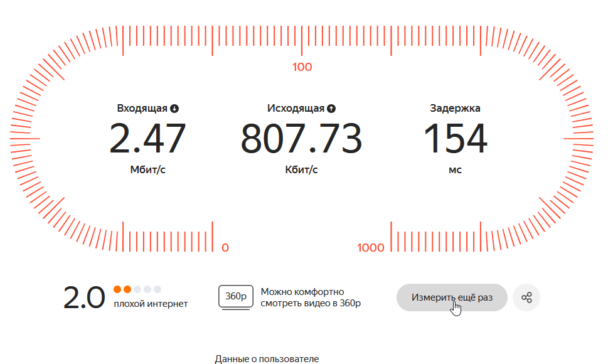Click the last grey rating dot

pyautogui.click(x=157, y=289)
